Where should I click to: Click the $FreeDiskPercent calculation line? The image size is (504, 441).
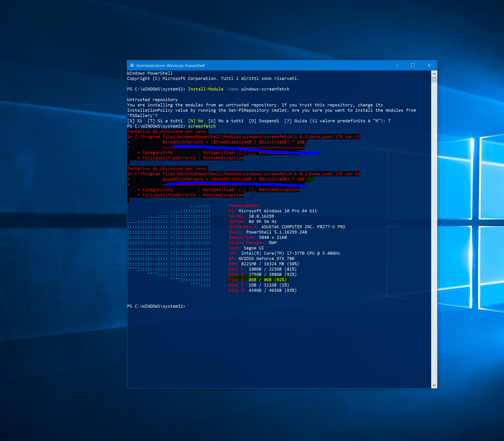[x=234, y=142]
